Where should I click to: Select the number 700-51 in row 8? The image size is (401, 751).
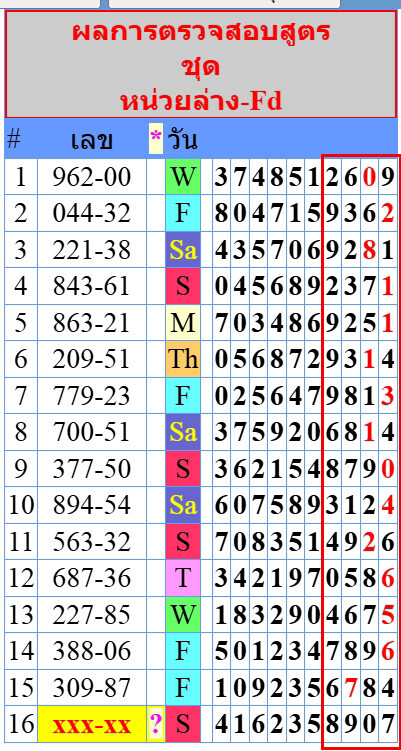click(92, 432)
